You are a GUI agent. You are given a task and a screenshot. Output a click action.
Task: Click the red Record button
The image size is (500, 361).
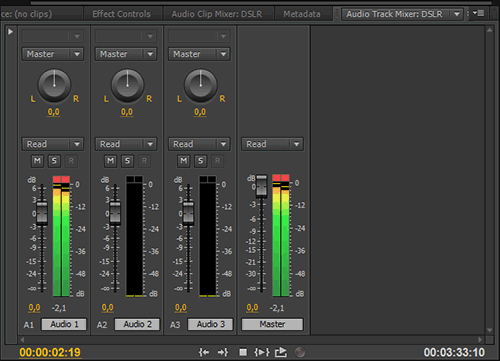[300, 352]
